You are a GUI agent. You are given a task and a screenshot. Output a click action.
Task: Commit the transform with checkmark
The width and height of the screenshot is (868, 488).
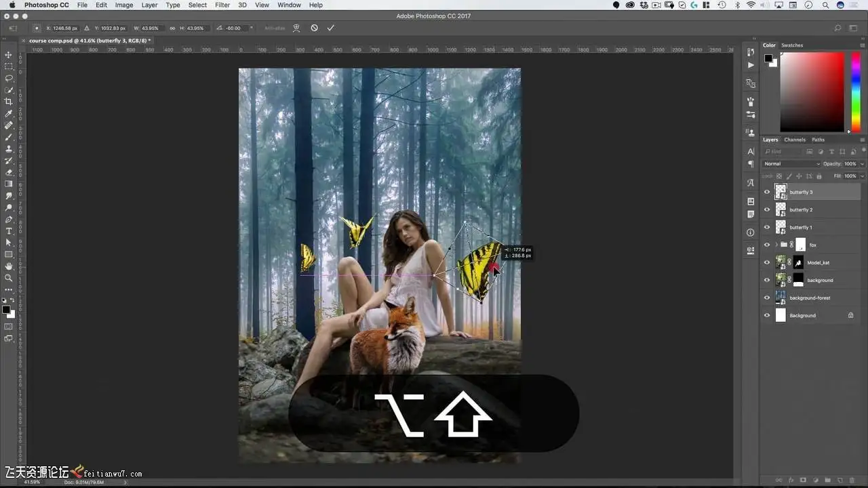[331, 28]
